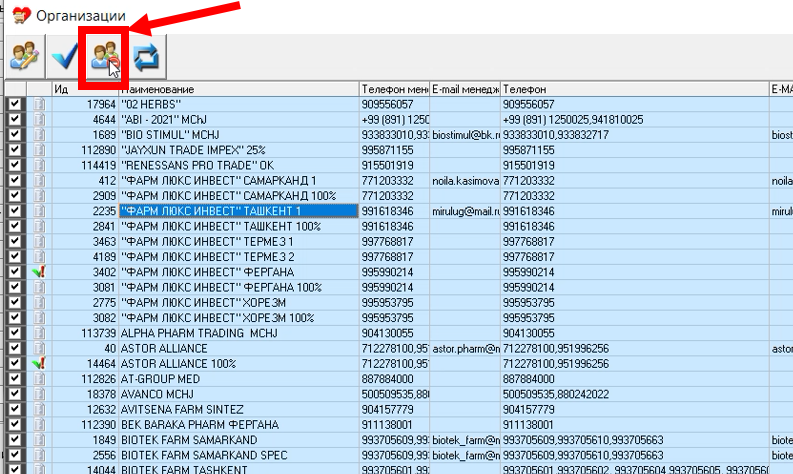Click document icon in row with Id 2841

[x=39, y=226]
